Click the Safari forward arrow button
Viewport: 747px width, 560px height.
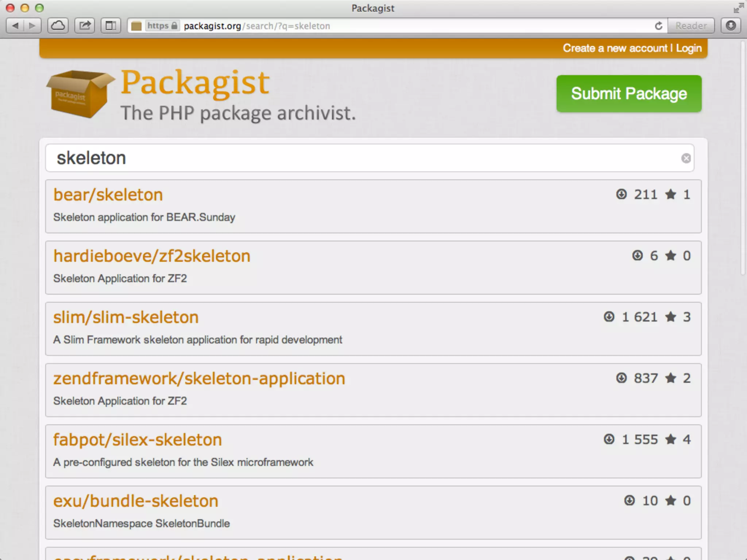point(32,26)
